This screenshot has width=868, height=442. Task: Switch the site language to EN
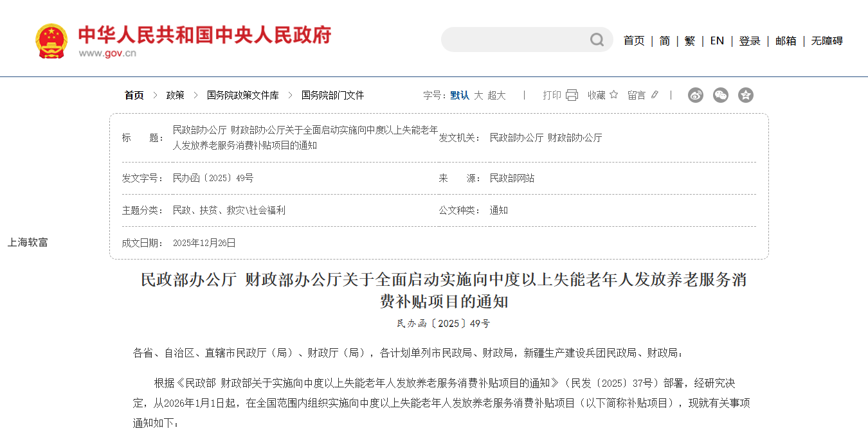coord(717,40)
